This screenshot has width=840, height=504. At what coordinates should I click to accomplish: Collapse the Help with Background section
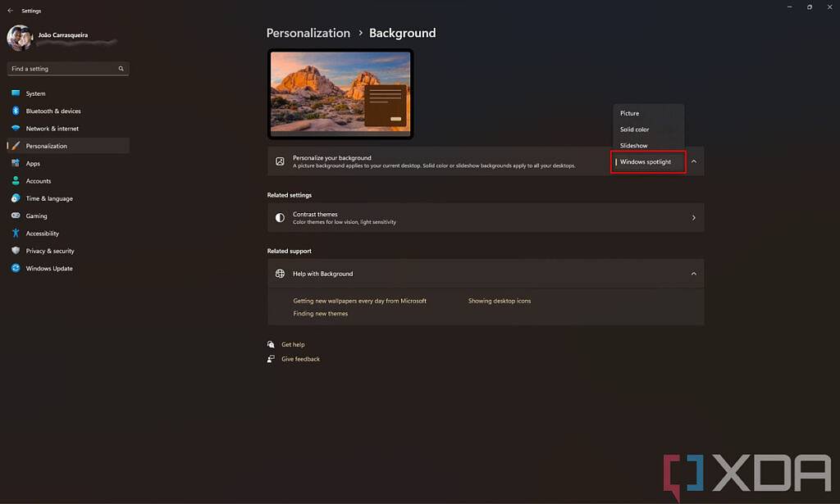pos(693,274)
